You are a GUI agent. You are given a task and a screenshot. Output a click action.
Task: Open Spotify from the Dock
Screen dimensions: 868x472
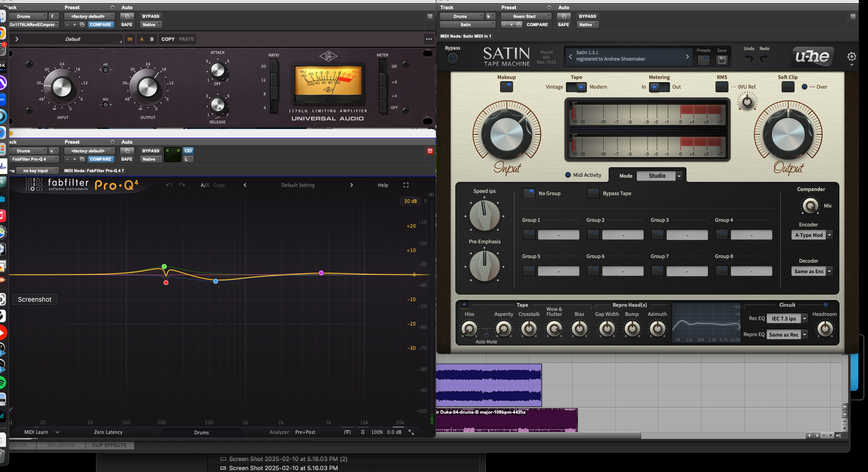click(x=2, y=382)
